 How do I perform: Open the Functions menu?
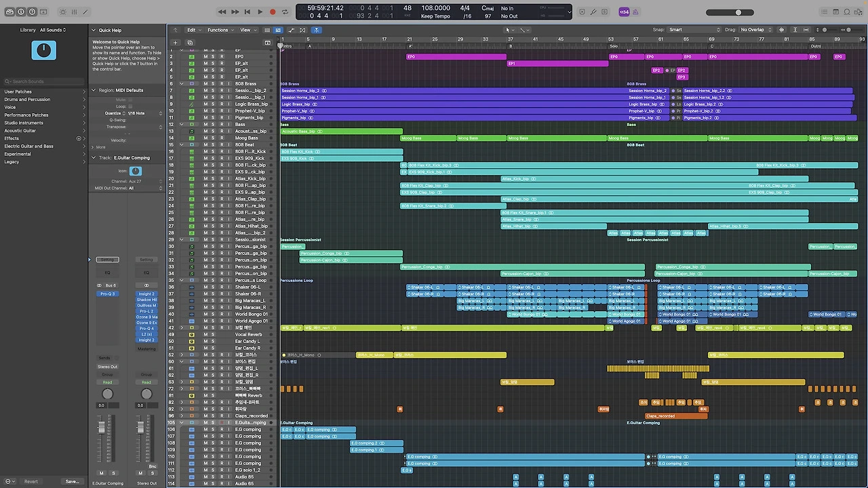coord(220,30)
